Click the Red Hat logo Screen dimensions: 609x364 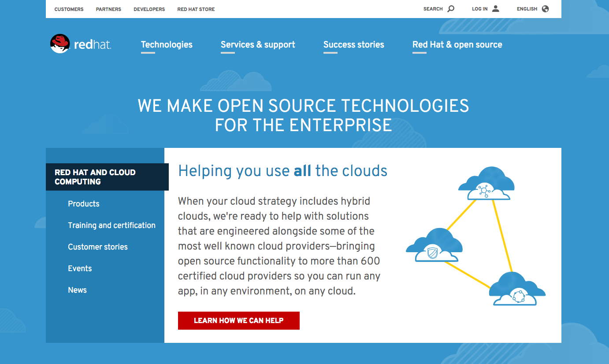tap(81, 44)
